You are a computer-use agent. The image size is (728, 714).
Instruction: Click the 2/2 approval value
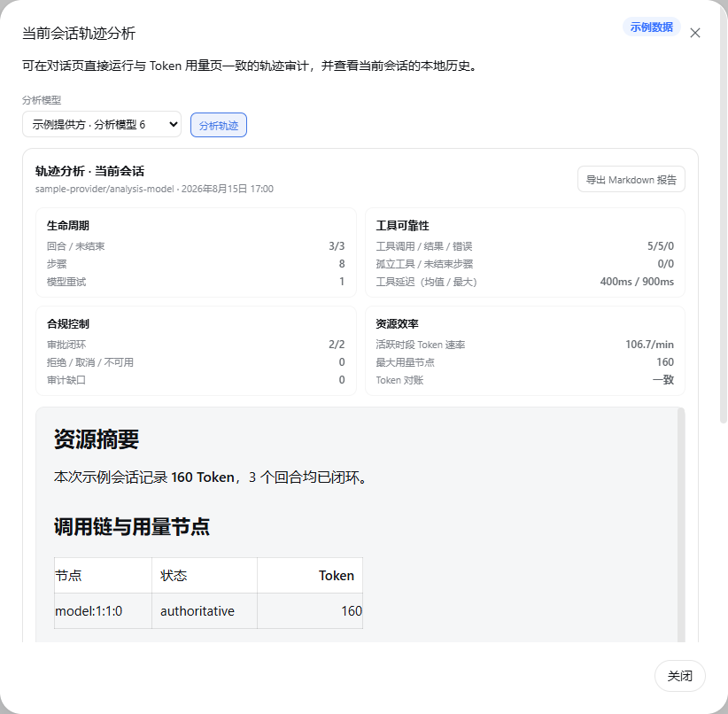(337, 345)
